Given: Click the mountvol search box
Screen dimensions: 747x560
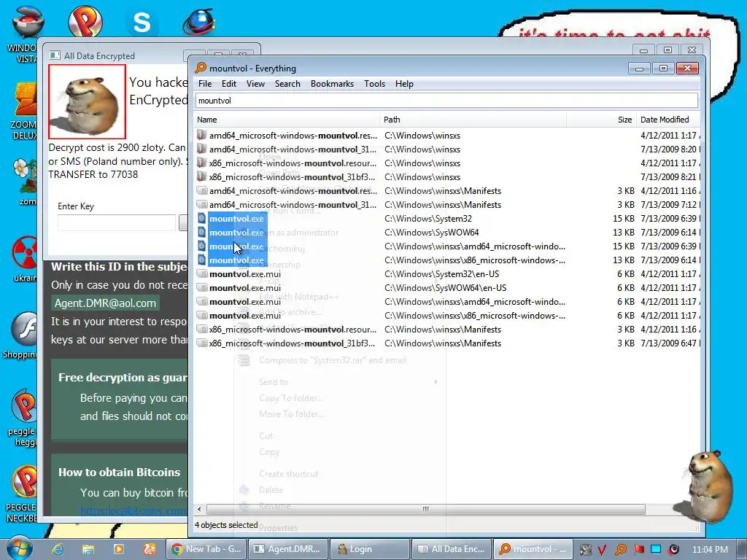Looking at the screenshot, I should click(446, 101).
